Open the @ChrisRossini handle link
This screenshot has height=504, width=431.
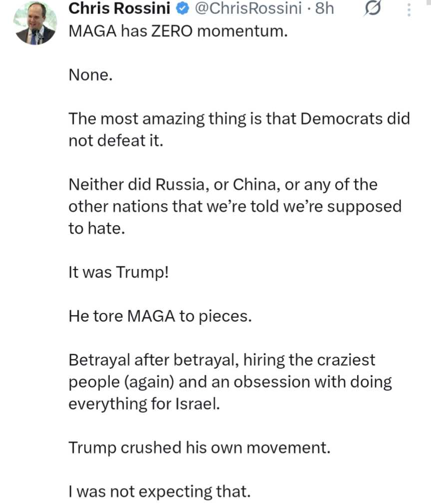tap(247, 8)
